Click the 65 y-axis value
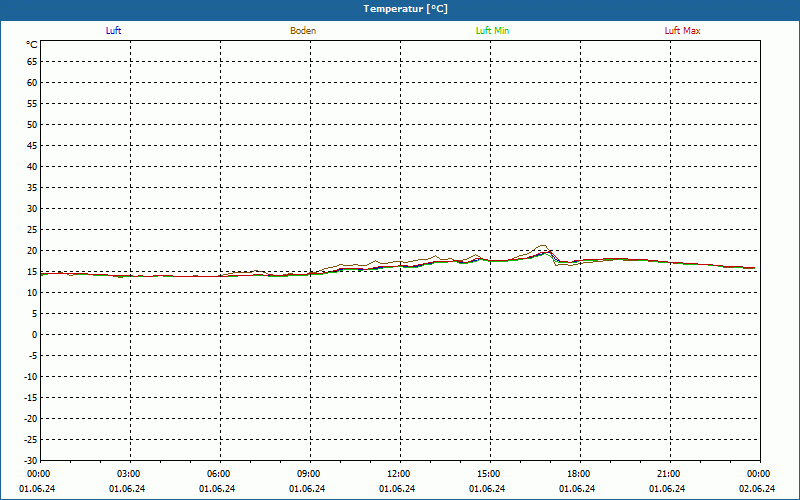The height and width of the screenshot is (500, 800). [32, 62]
